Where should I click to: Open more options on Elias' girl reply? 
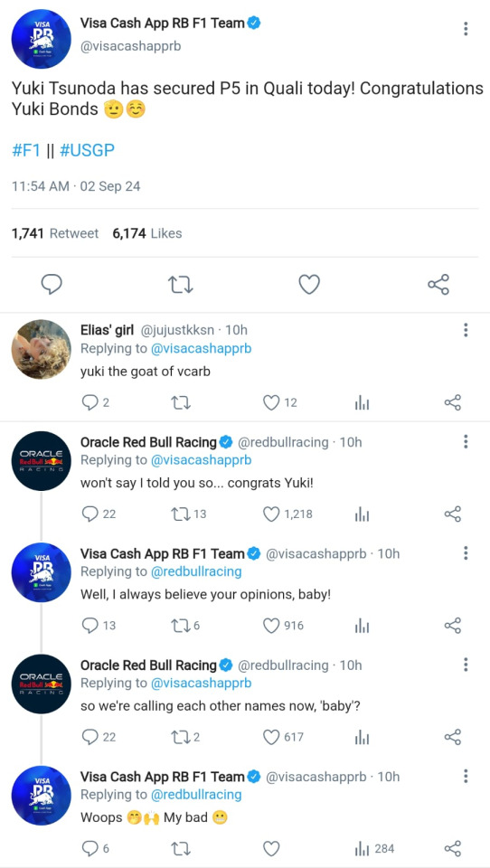pyautogui.click(x=466, y=331)
